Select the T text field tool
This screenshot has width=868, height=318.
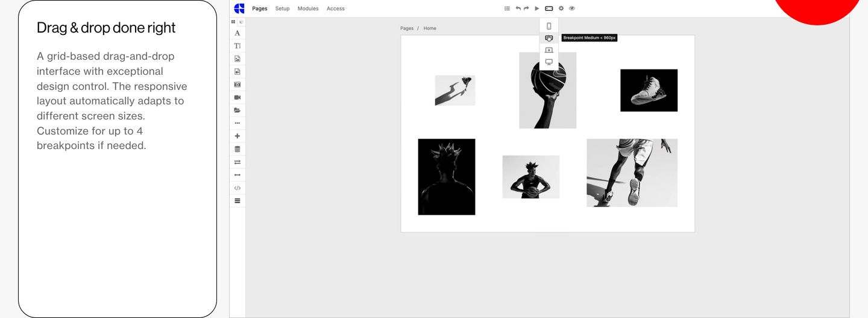tap(237, 46)
